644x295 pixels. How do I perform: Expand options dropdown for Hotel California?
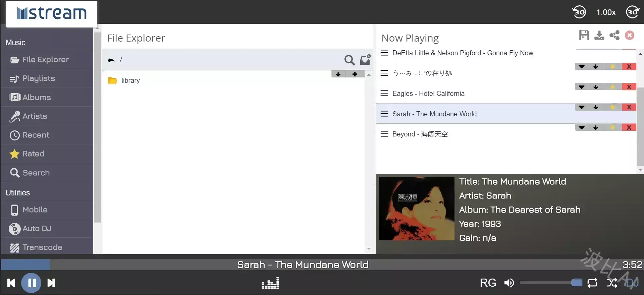click(582, 87)
